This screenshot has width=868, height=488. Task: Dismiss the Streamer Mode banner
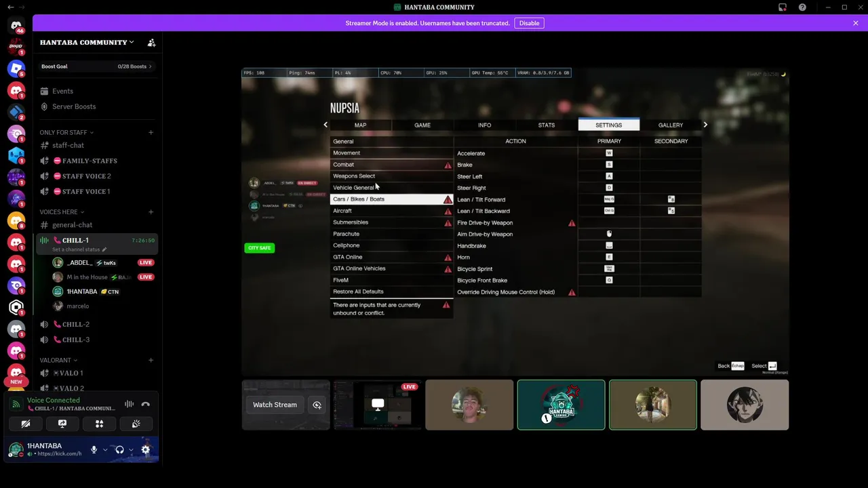[855, 23]
